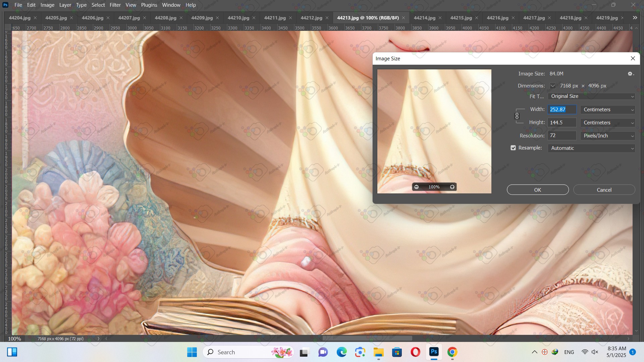Open the Help menu
644x362 pixels.
pos(191,5)
